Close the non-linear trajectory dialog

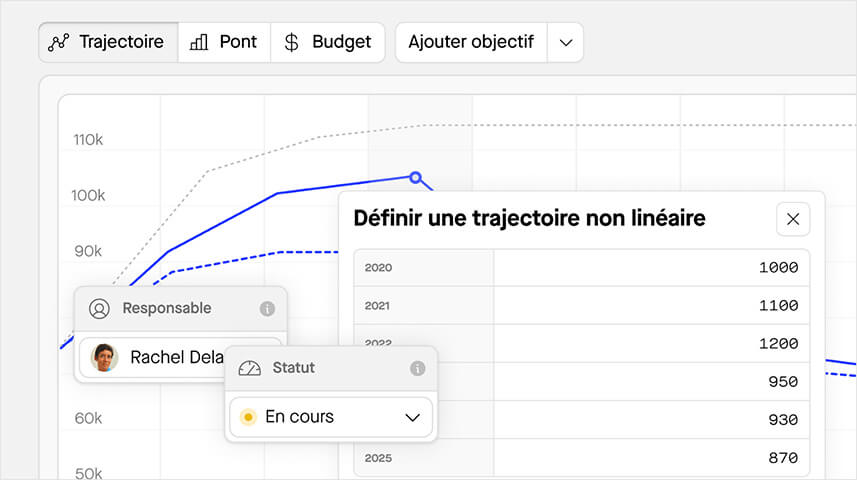pyautogui.click(x=793, y=219)
